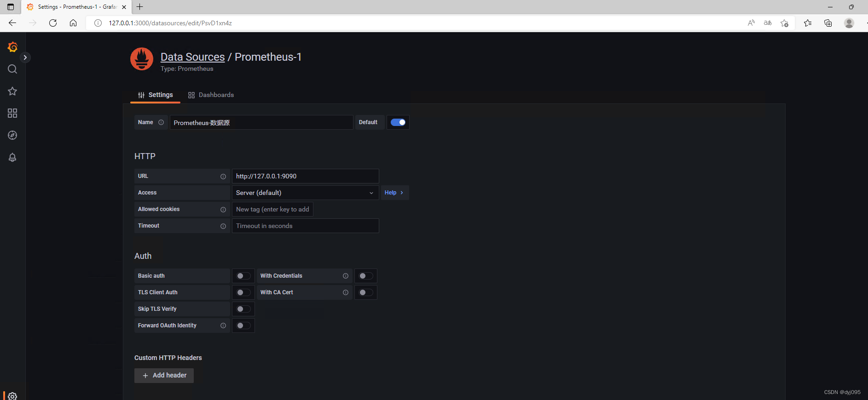
Task: Enable the Skip TLS Verify toggle
Action: point(243,309)
